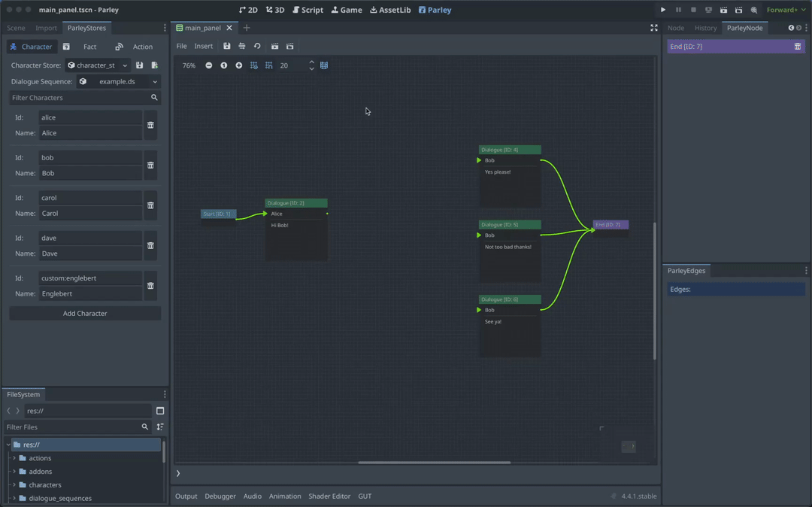Screen dimensions: 812x507
Task: Toggle grid visibility in the graph toolbar
Action: click(x=269, y=65)
